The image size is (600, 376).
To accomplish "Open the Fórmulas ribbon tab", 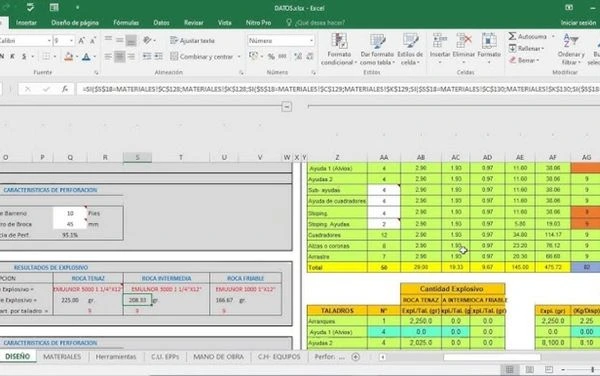I will (126, 23).
